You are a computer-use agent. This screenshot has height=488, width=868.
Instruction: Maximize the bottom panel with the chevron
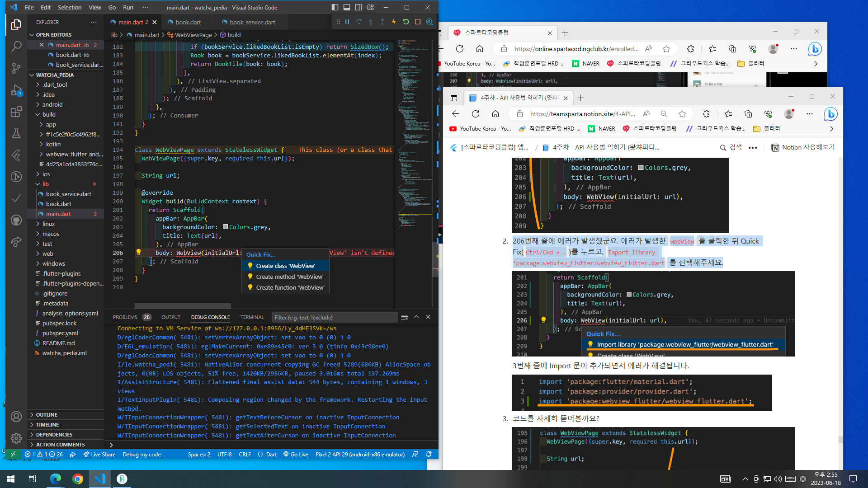pyautogui.click(x=416, y=317)
